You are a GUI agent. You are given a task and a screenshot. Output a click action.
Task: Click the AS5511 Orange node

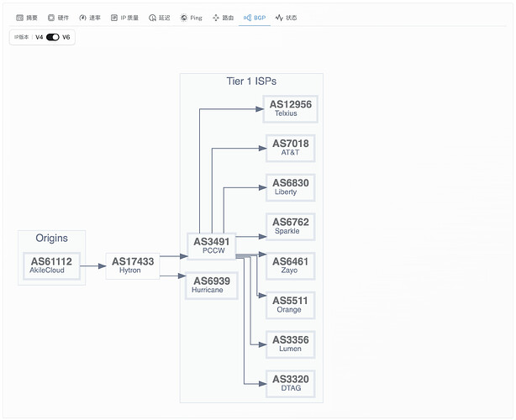290,305
